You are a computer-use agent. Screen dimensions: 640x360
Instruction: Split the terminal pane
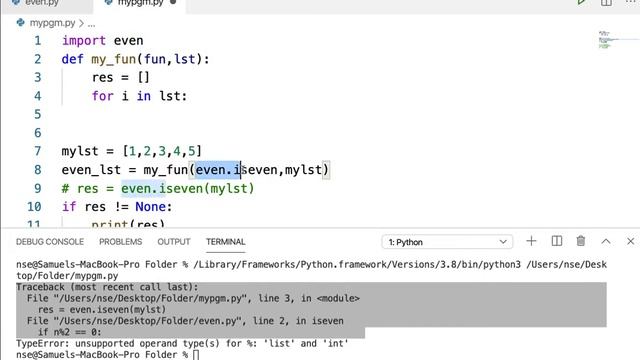tap(557, 241)
